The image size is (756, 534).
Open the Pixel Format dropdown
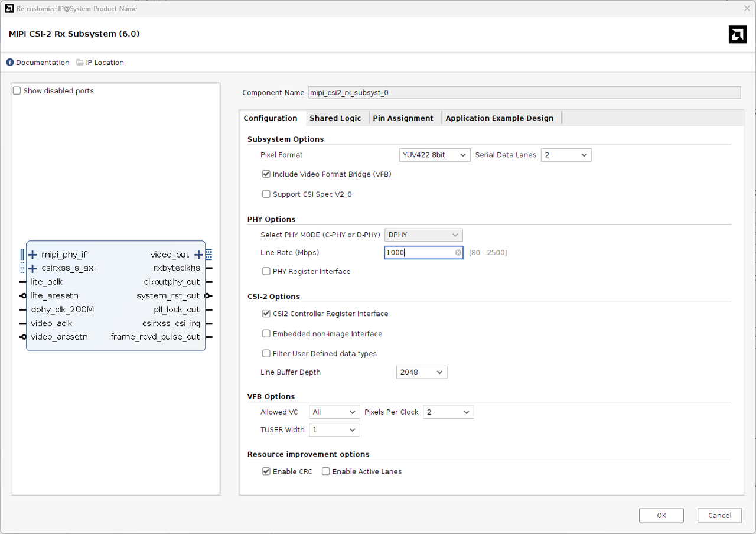[435, 155]
